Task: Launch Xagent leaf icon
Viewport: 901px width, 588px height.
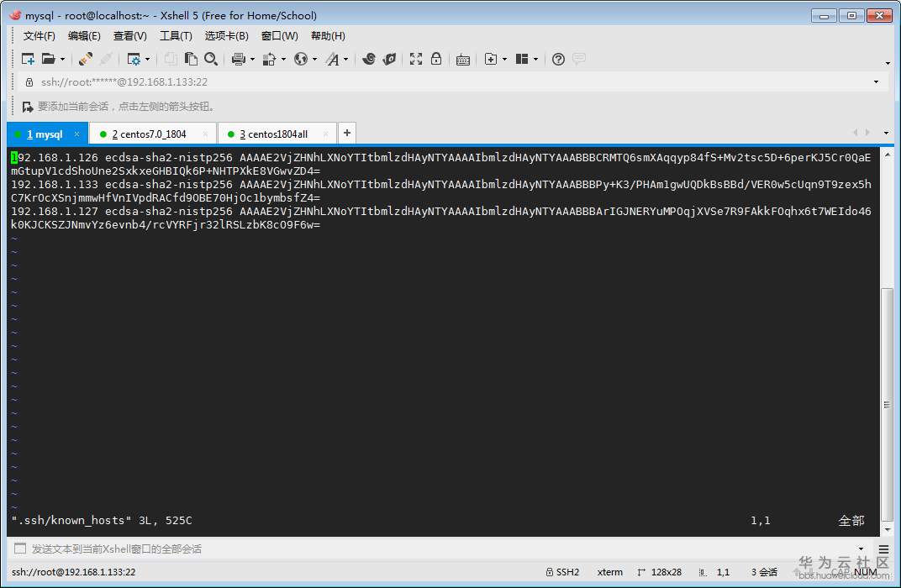Action: (390, 59)
